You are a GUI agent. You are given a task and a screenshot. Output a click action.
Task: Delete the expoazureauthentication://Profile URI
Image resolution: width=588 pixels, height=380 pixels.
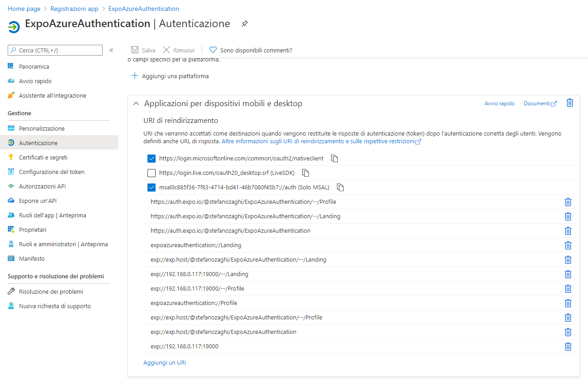coord(568,303)
